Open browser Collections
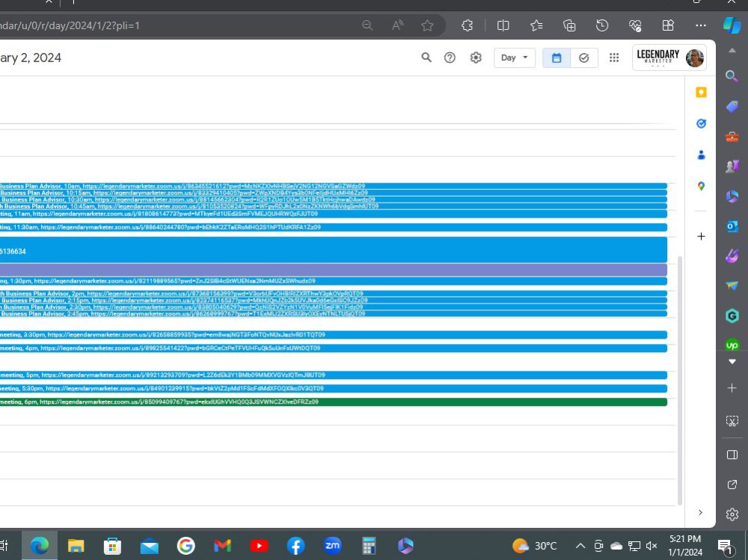 click(x=569, y=25)
